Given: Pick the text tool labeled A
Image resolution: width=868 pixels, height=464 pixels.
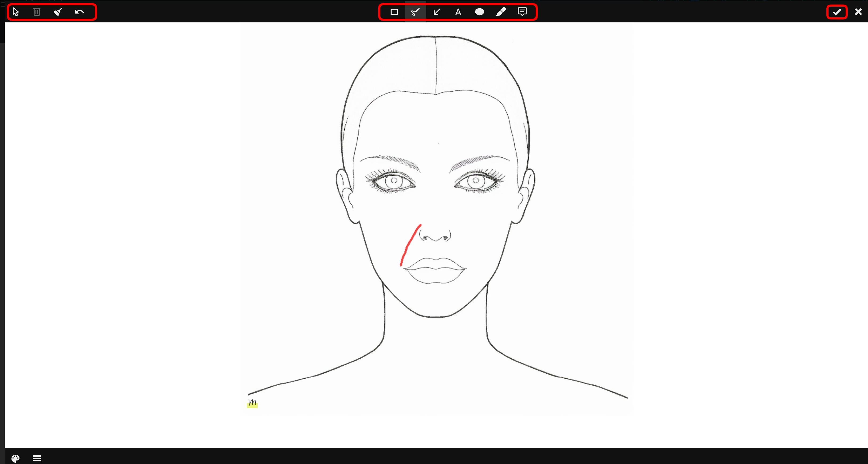Looking at the screenshot, I should (x=458, y=12).
